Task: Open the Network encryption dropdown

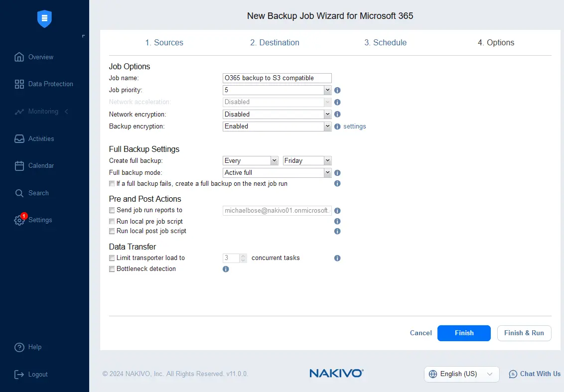Action: point(277,115)
